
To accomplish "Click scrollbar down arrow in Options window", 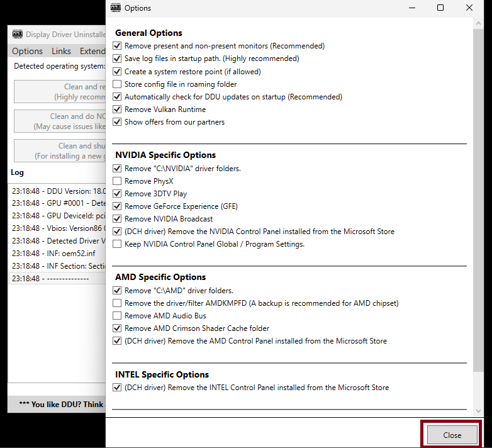I will coord(478,411).
